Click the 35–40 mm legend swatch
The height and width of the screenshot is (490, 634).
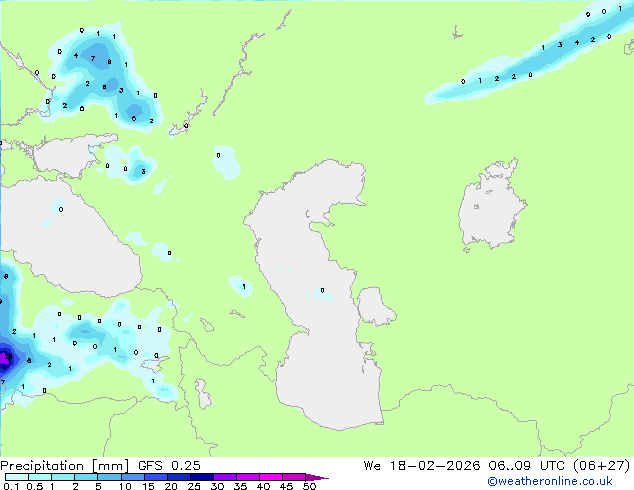click(x=247, y=477)
